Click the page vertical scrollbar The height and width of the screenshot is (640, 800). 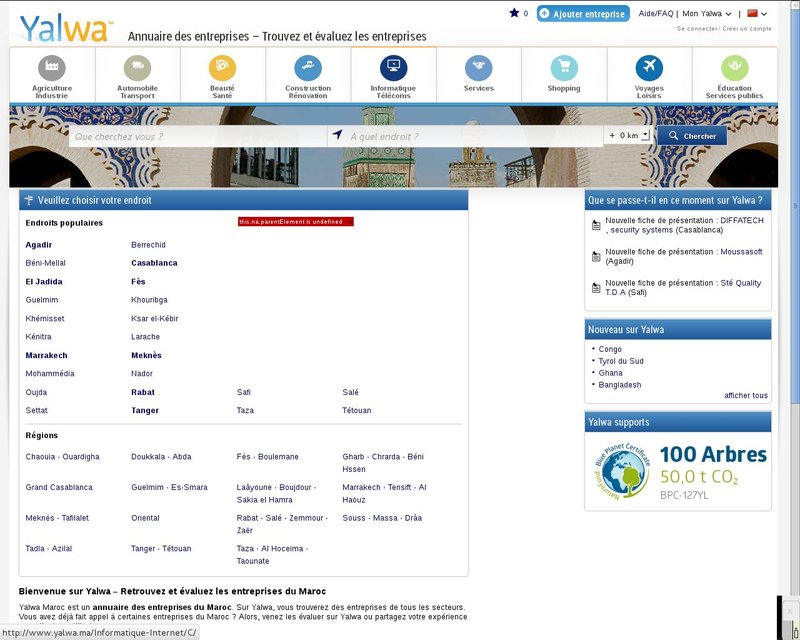(x=794, y=204)
